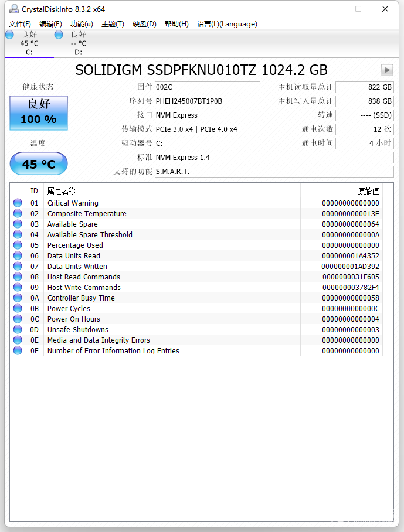Click the drive letter field showing C:
Image resolution: width=404 pixels, height=532 pixels.
208,144
